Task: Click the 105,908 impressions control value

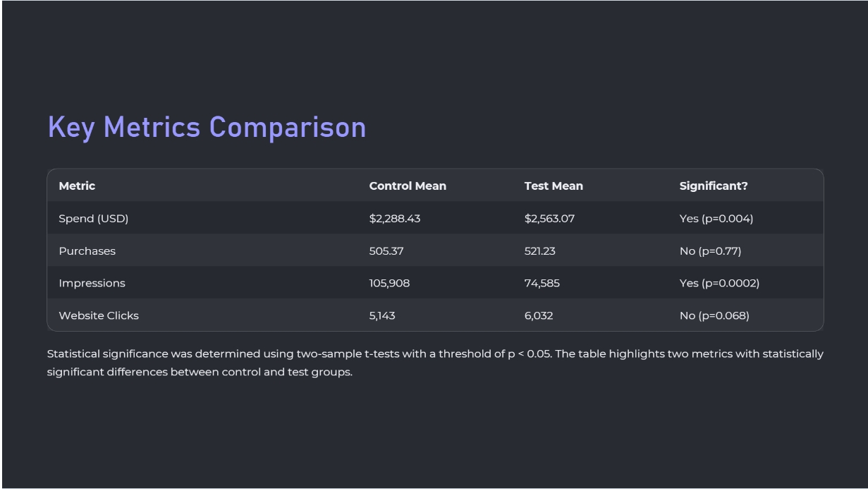Action: pyautogui.click(x=389, y=284)
